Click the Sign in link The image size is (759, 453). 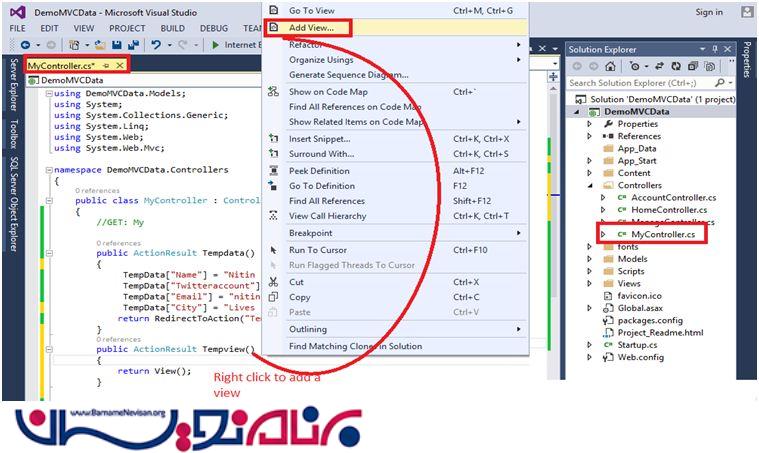[x=709, y=12]
